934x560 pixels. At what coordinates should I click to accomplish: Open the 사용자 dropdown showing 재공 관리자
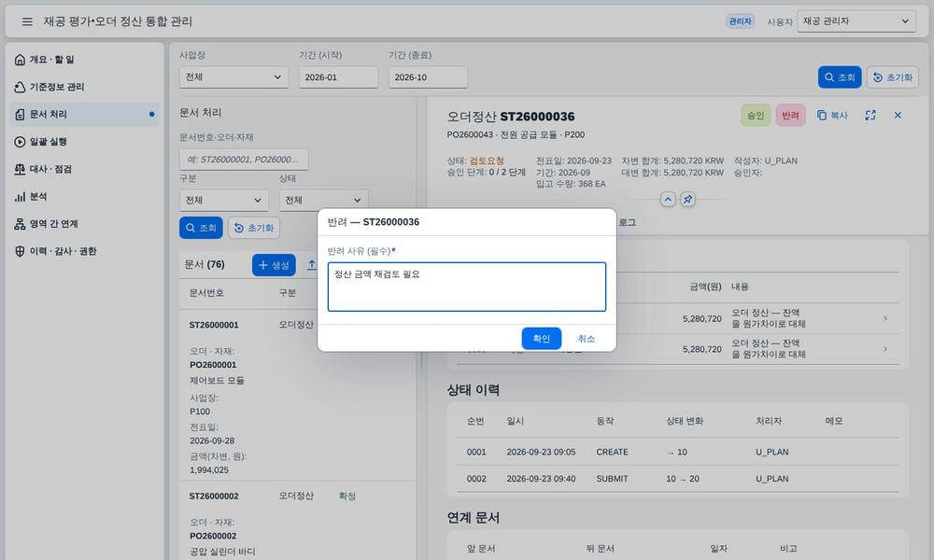(x=856, y=21)
